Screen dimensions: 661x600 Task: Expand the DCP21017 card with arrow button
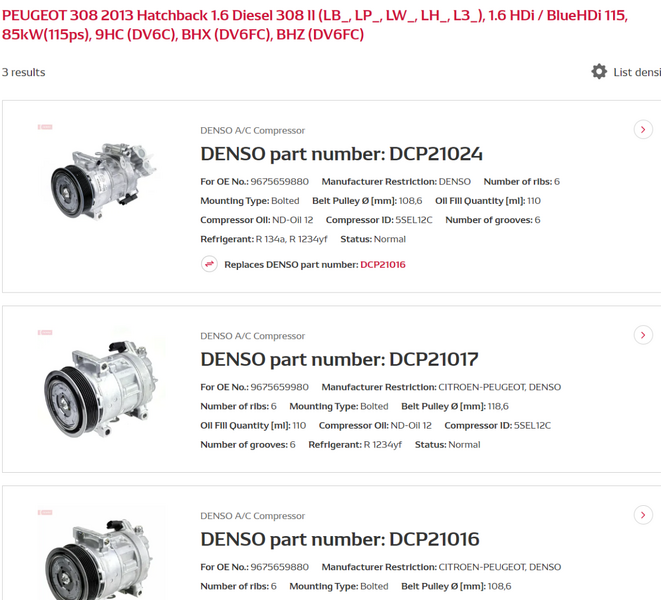(x=643, y=335)
